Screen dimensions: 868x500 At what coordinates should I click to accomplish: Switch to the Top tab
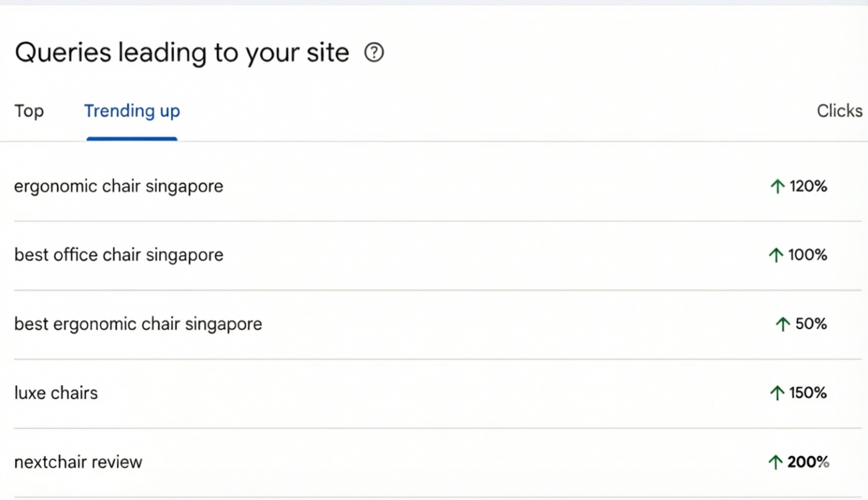pyautogui.click(x=29, y=111)
